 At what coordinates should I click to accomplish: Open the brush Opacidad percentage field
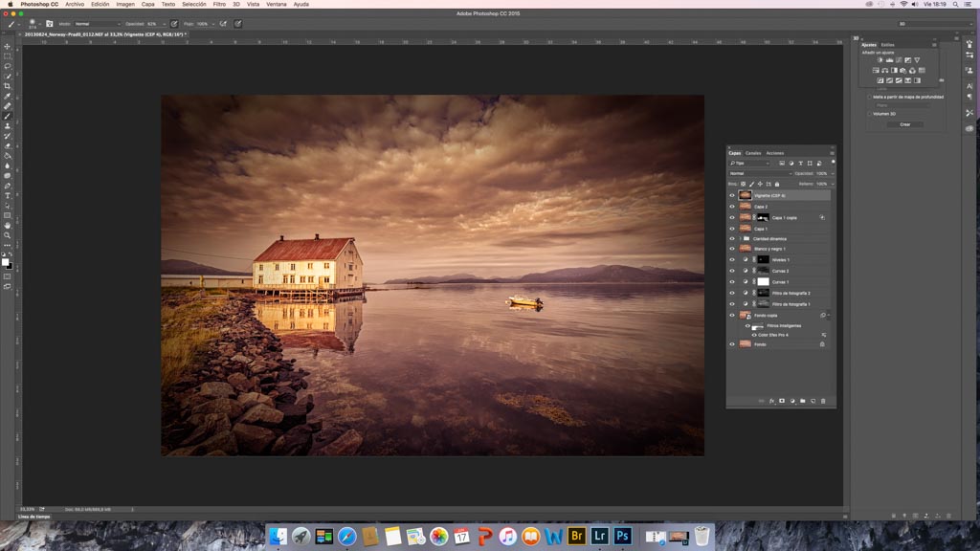pos(153,23)
